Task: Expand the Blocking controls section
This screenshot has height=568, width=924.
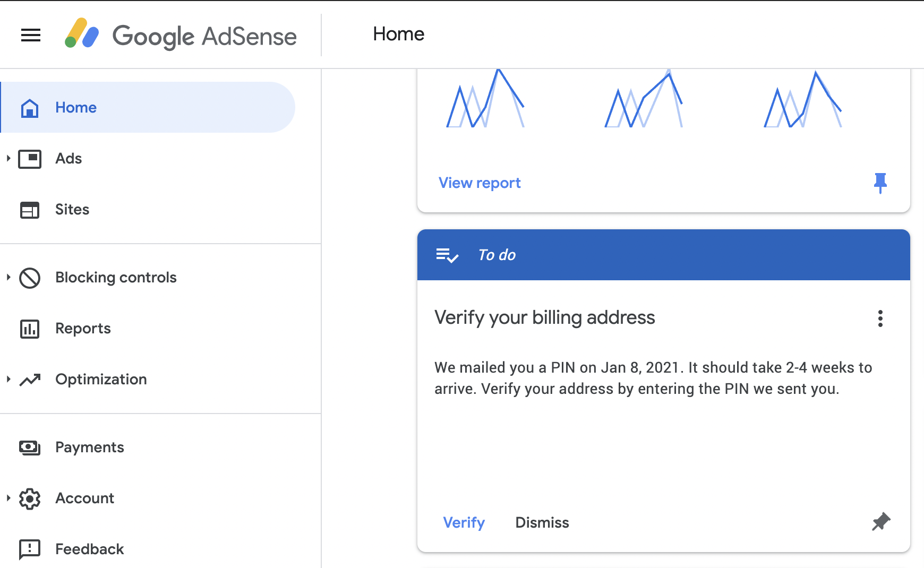Action: [x=7, y=278]
